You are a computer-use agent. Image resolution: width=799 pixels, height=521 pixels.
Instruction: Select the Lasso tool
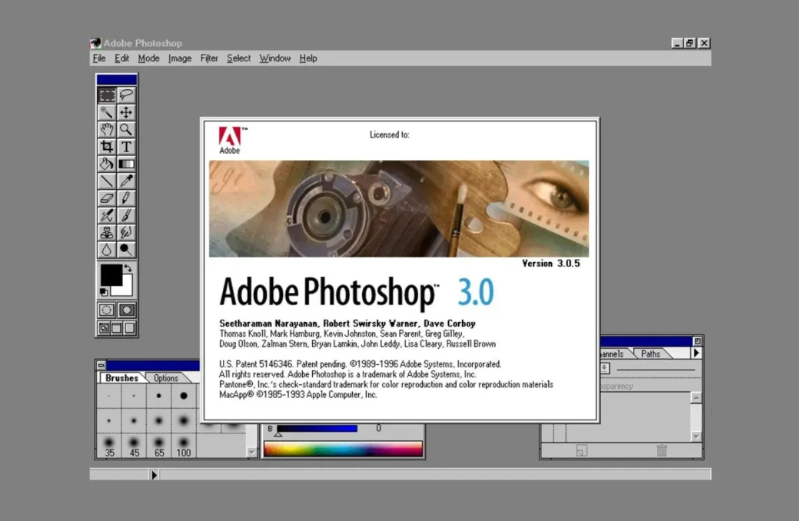point(126,95)
